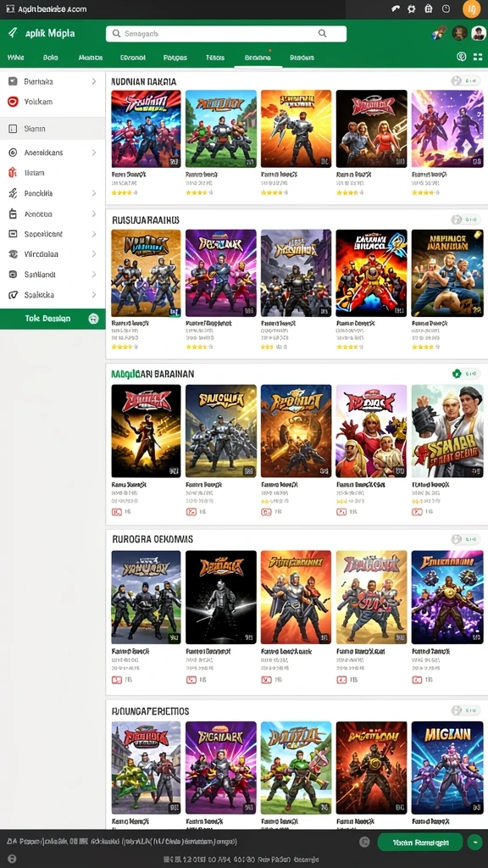Open the chef game thumbnail in BARAINAN row
The image size is (488, 868).
coord(447,431)
